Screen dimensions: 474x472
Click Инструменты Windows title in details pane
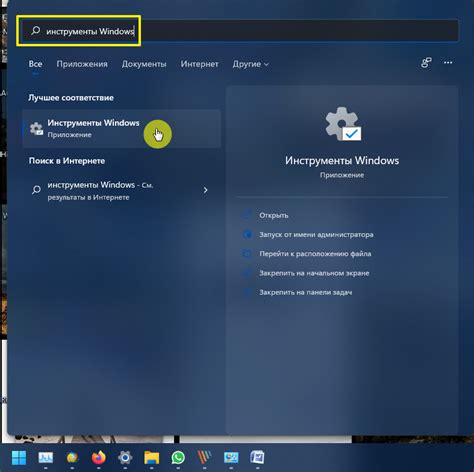(342, 161)
